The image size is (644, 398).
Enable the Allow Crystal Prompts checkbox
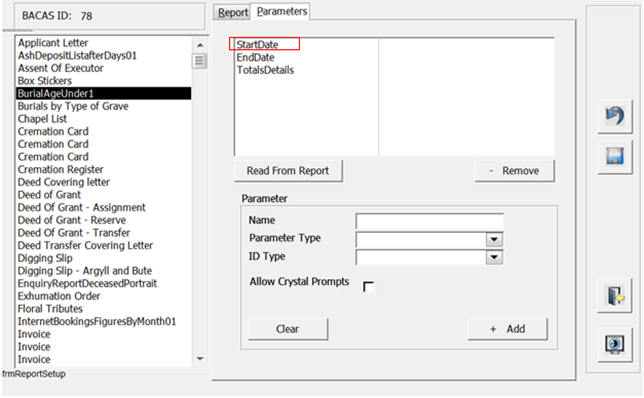coord(368,286)
